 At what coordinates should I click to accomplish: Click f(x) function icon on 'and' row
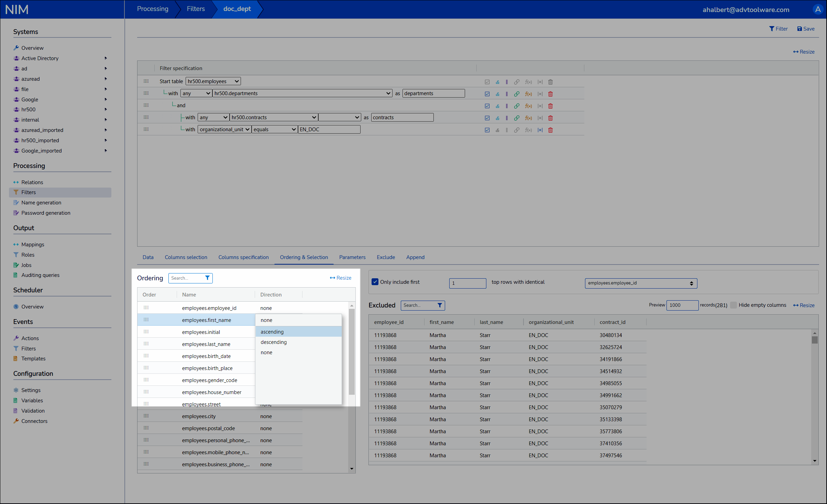point(528,106)
